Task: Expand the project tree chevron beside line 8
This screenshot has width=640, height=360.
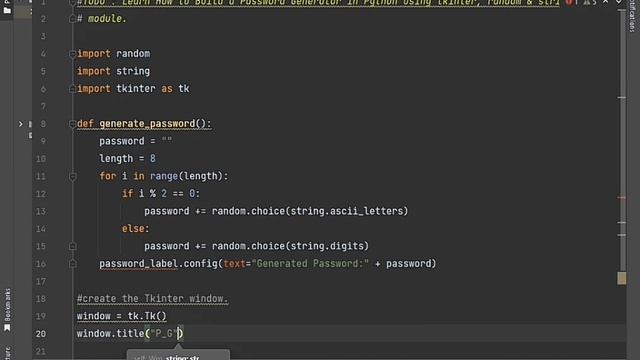Action: pyautogui.click(x=20, y=124)
